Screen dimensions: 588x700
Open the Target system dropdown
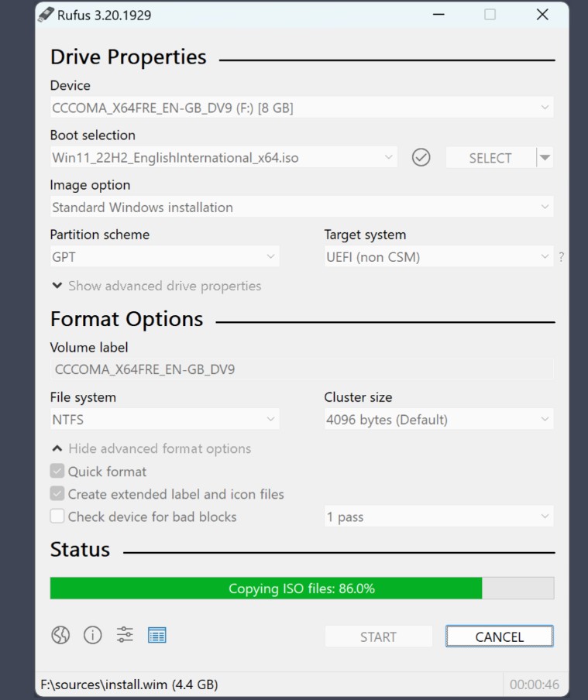tap(438, 257)
